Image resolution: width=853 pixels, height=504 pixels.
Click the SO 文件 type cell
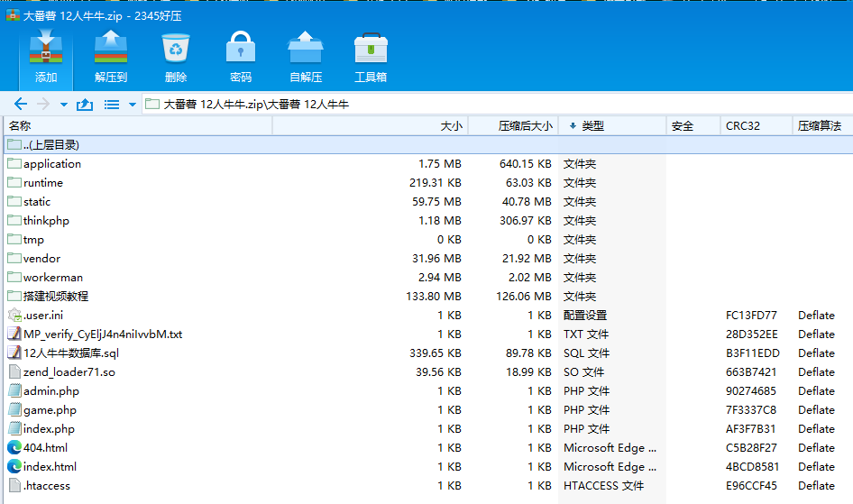[x=583, y=372]
